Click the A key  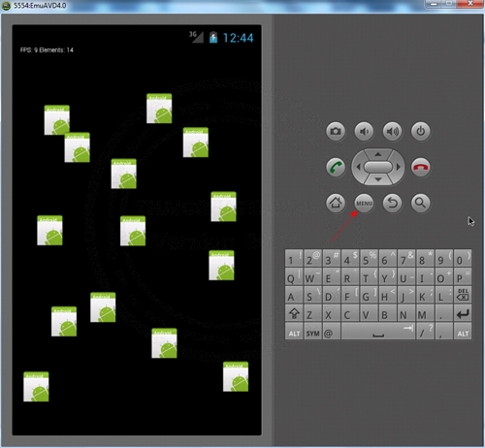point(294,295)
